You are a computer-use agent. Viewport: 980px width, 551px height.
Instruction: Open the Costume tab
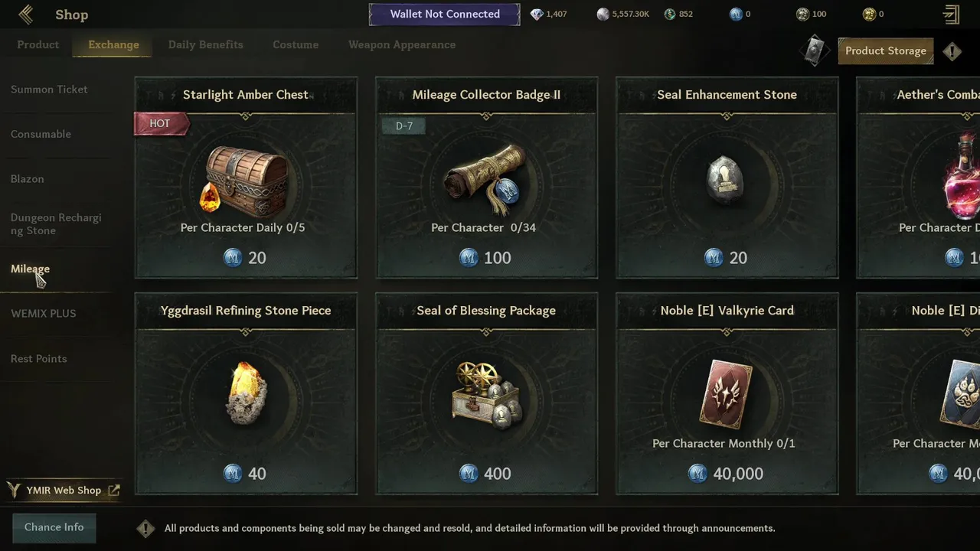(x=296, y=45)
